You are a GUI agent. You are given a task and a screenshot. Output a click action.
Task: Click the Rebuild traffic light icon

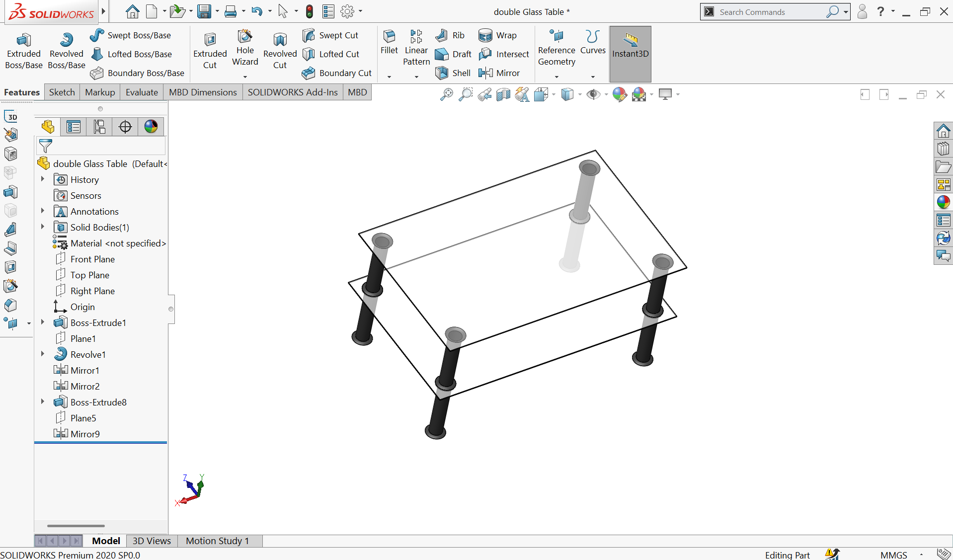(x=309, y=11)
